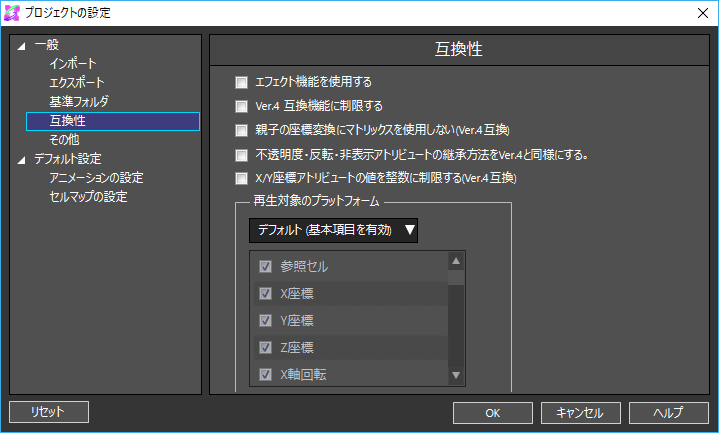Click the キャンセル button
719x433 pixels.
581,413
